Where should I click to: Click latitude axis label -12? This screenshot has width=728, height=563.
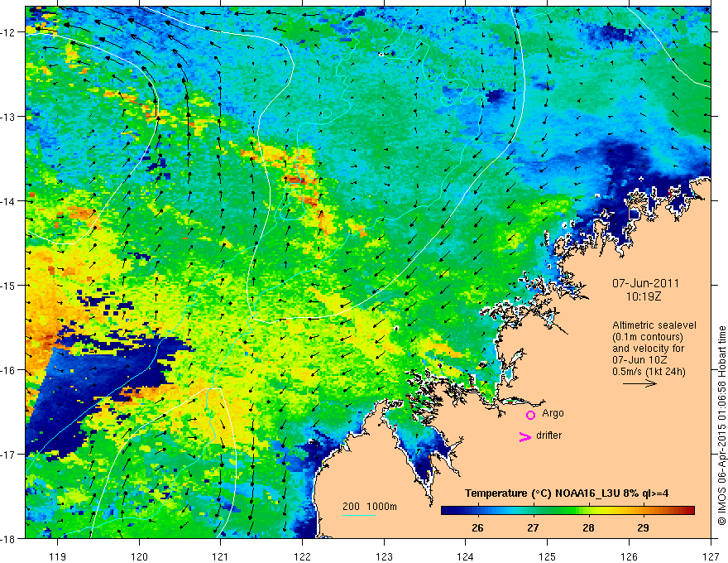click(8, 32)
